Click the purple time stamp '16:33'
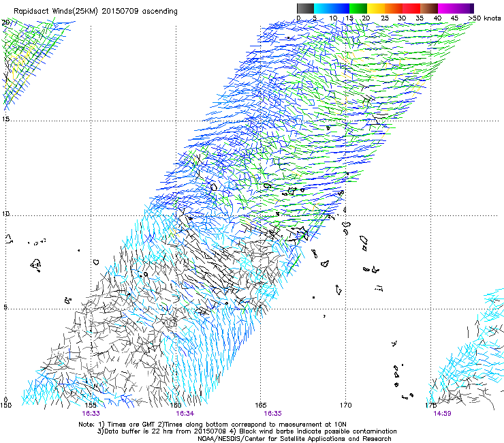This screenshot has height=443, width=504. click(91, 414)
